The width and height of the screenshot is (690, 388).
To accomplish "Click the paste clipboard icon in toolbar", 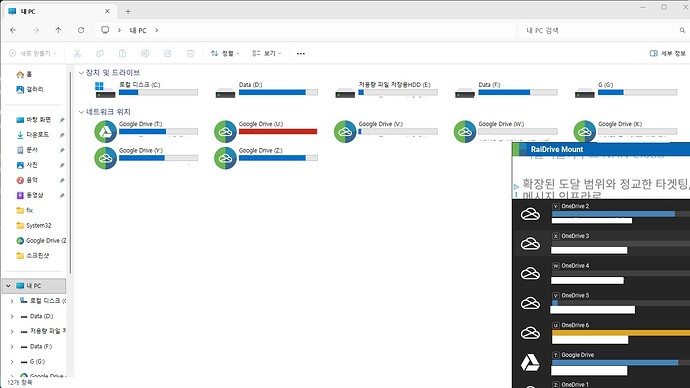I will [122, 53].
